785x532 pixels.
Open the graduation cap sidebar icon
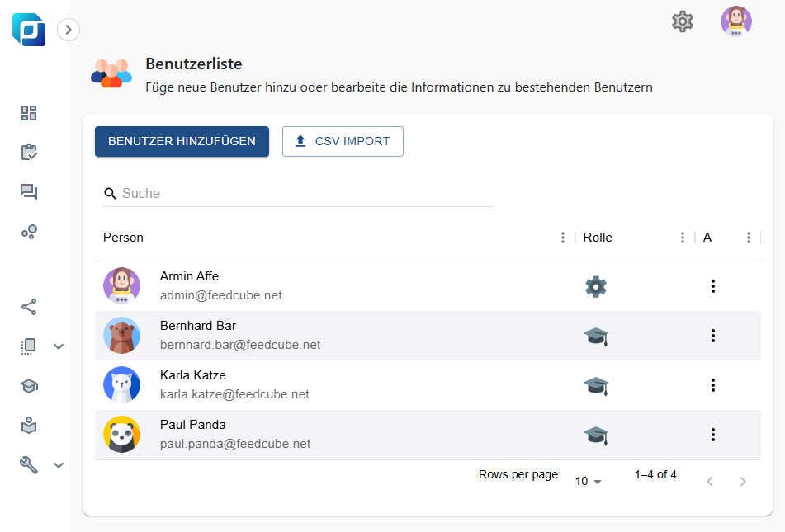[29, 386]
